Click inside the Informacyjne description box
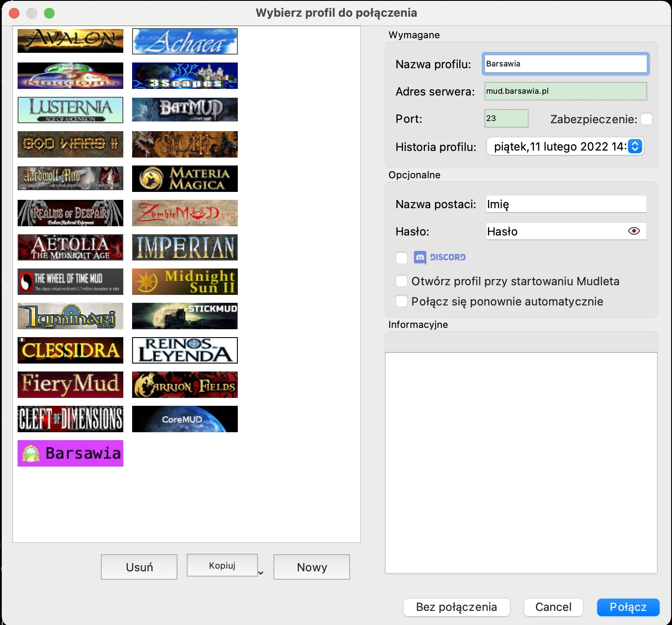 coord(521,462)
